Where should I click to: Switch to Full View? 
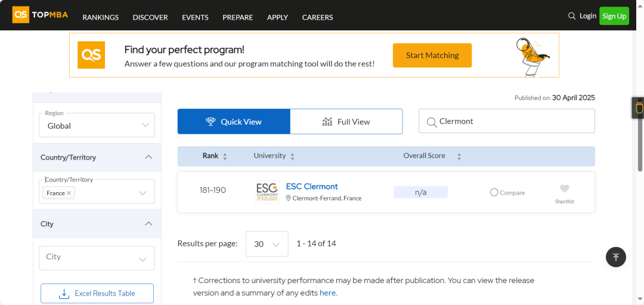coord(346,122)
